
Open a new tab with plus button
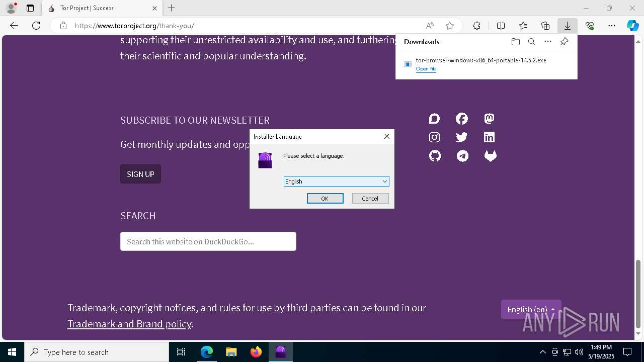pyautogui.click(x=172, y=8)
